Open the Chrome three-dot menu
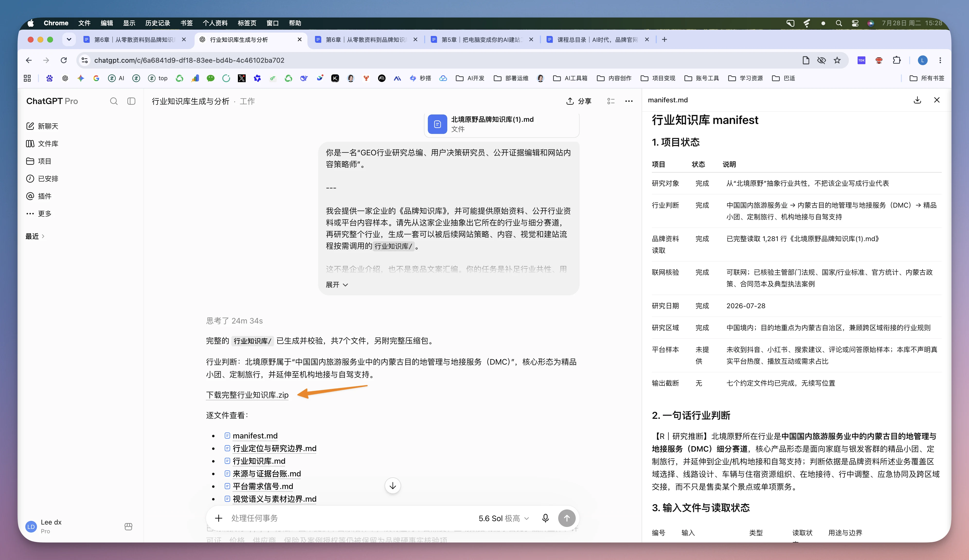The height and width of the screenshot is (560, 969). [x=940, y=60]
